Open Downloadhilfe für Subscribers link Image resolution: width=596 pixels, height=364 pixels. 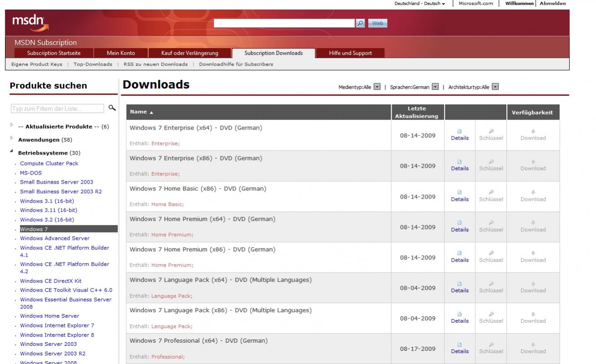click(x=236, y=64)
